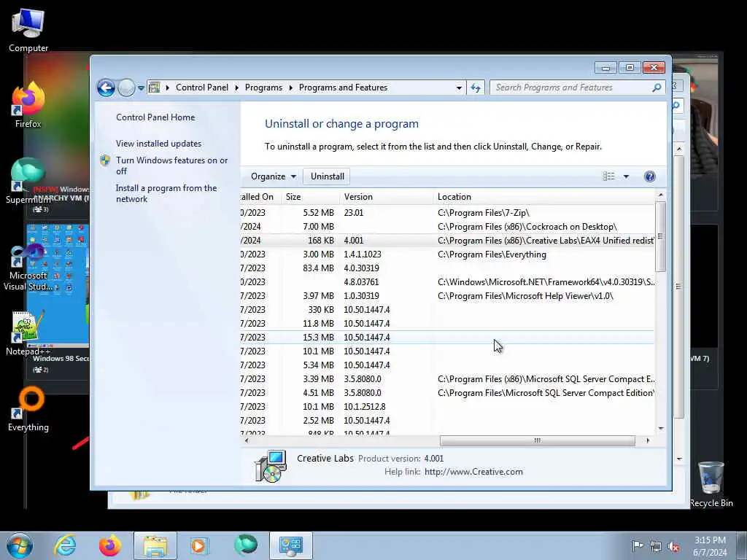Open Firefox from the taskbar
This screenshot has height=560, width=747.
click(x=109, y=545)
